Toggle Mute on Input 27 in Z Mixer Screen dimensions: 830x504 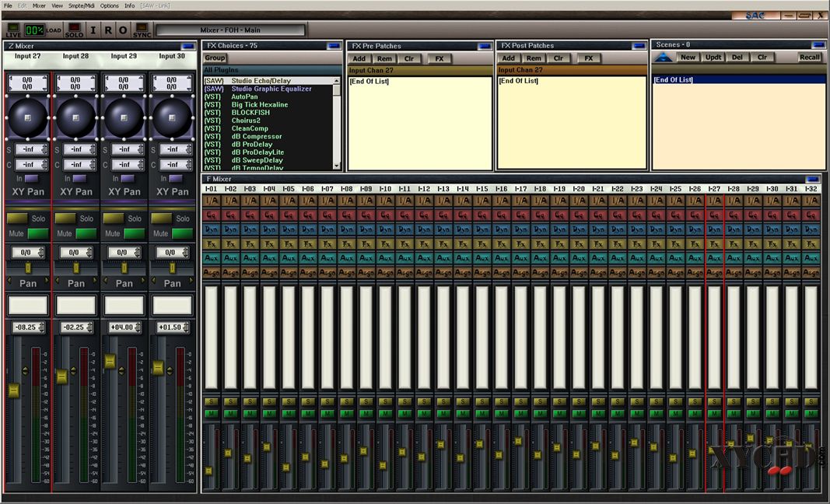37,233
